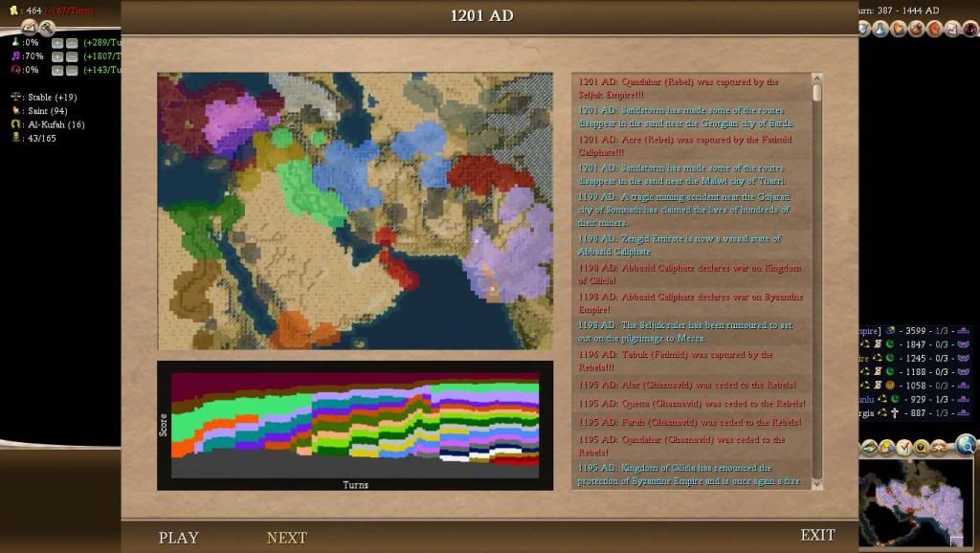Image resolution: width=980 pixels, height=553 pixels.
Task: Toggle the terrain tile minimap option icon
Action: 869,447
